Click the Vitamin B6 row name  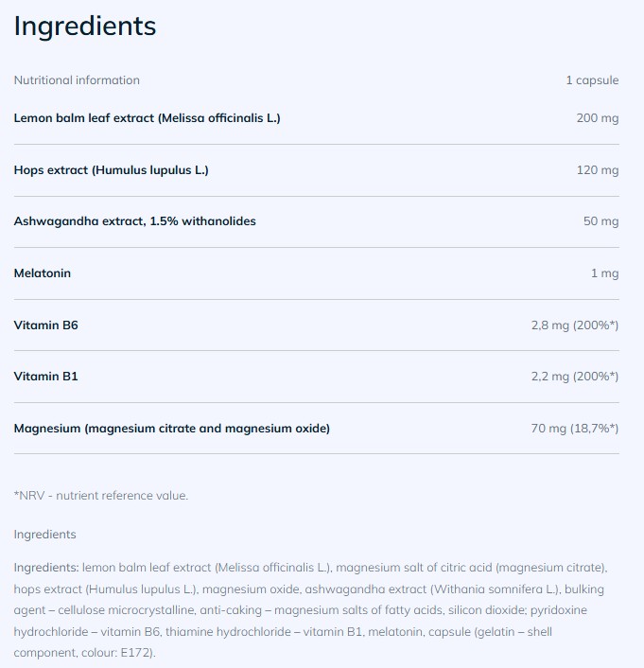click(45, 325)
